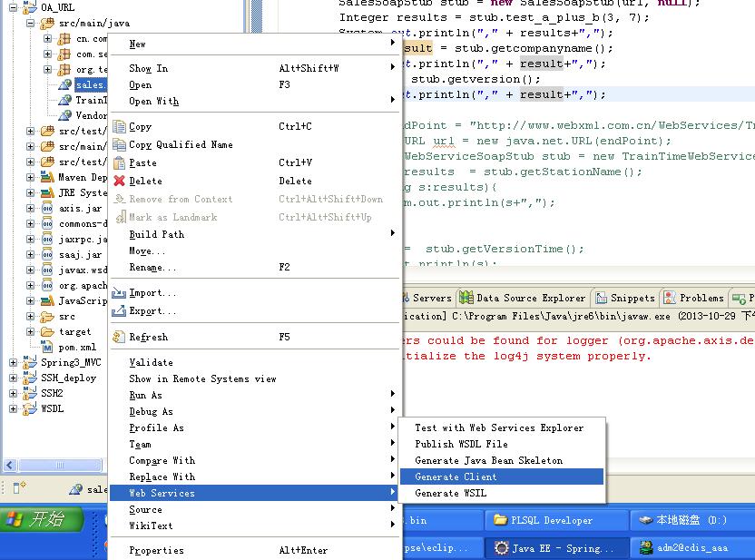The image size is (755, 560).
Task: Select Properties in the context menu
Action: point(156,550)
